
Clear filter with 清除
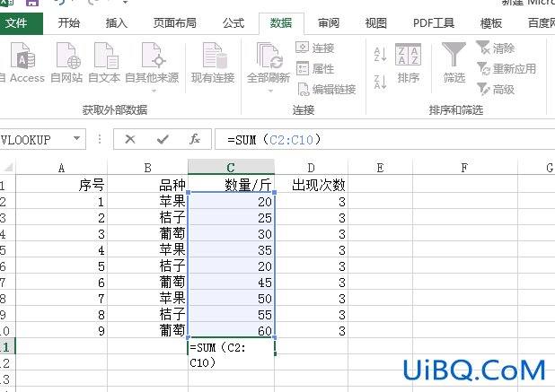[496, 48]
